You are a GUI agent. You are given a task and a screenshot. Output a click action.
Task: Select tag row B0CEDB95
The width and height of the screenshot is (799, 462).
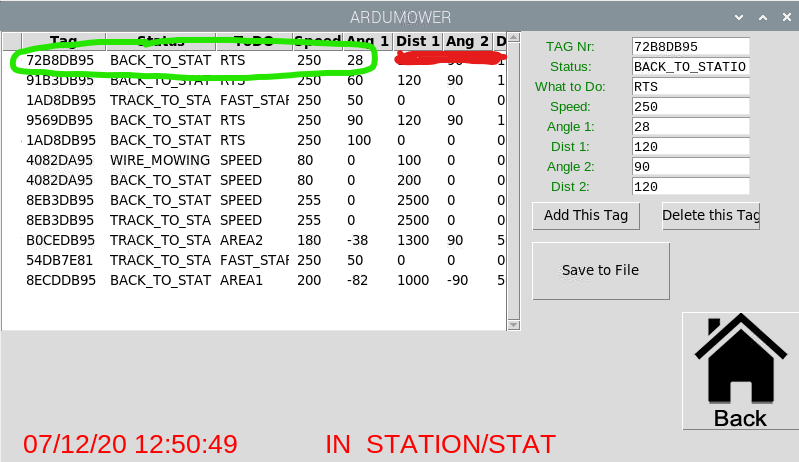254,240
